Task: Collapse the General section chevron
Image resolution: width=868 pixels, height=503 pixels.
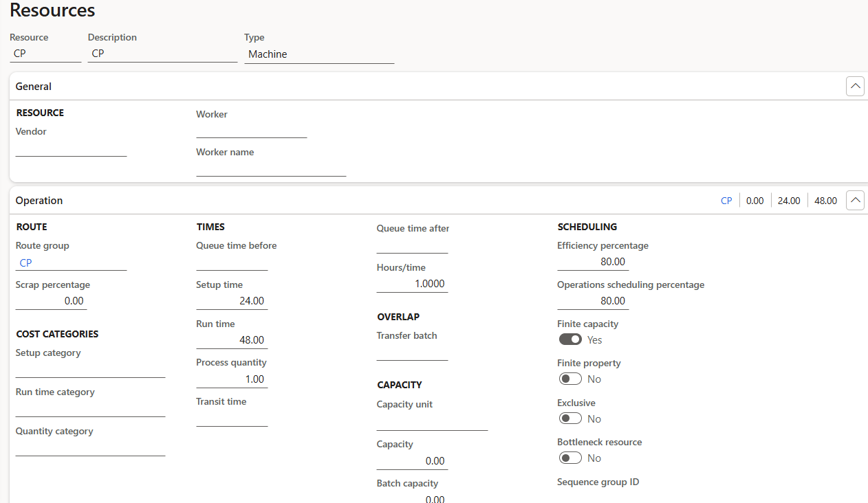Action: 855,87
